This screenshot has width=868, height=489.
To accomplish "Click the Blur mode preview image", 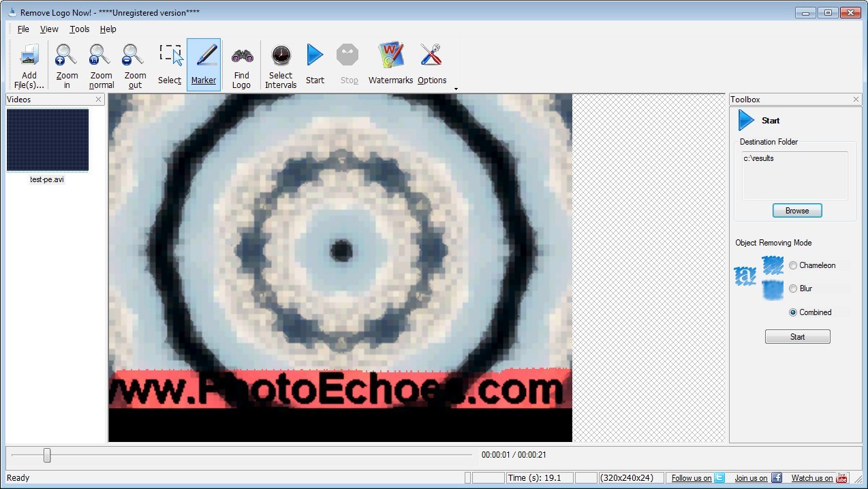I will (x=773, y=290).
